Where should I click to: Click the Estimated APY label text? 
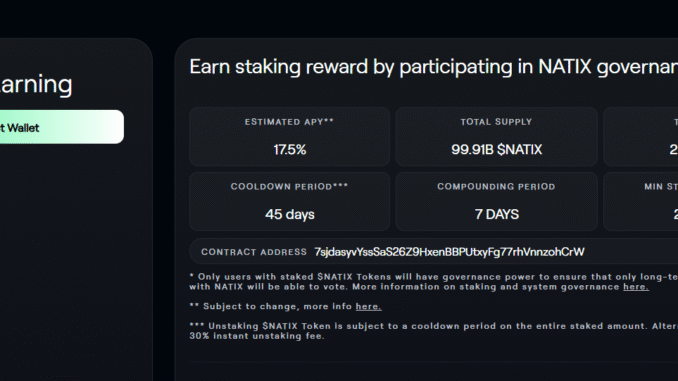pyautogui.click(x=289, y=122)
